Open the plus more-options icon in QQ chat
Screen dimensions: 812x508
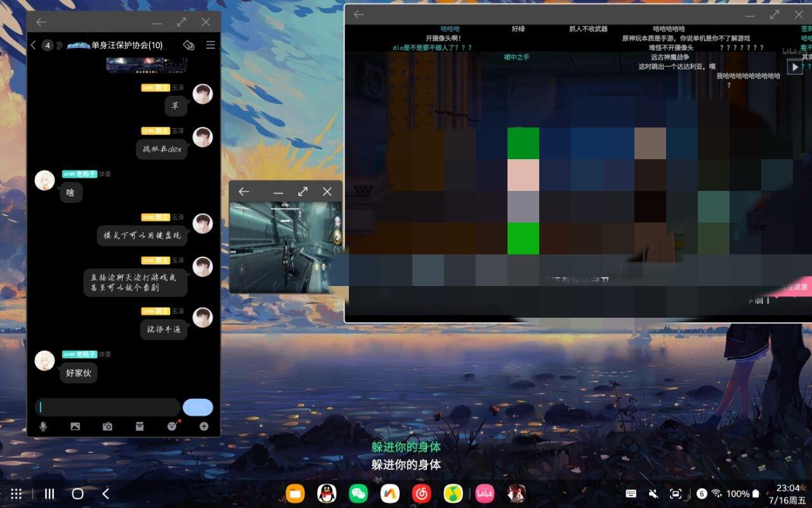tap(204, 426)
